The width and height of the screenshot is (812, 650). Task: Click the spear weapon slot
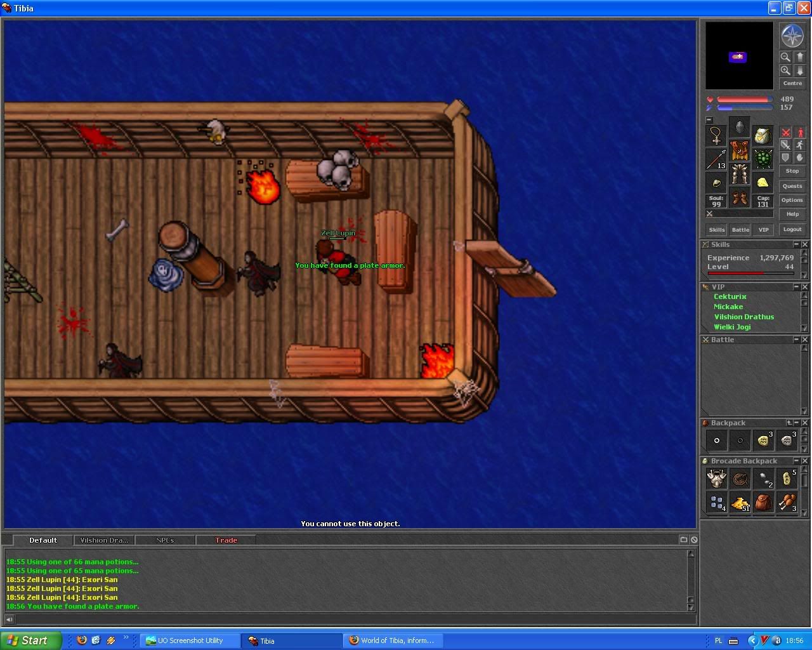point(716,159)
